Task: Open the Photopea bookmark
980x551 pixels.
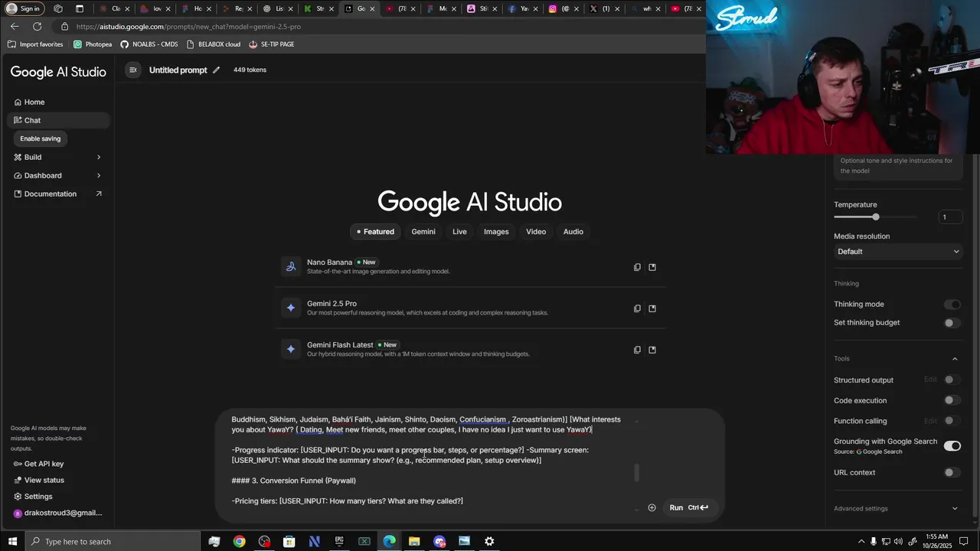Action: click(x=93, y=44)
